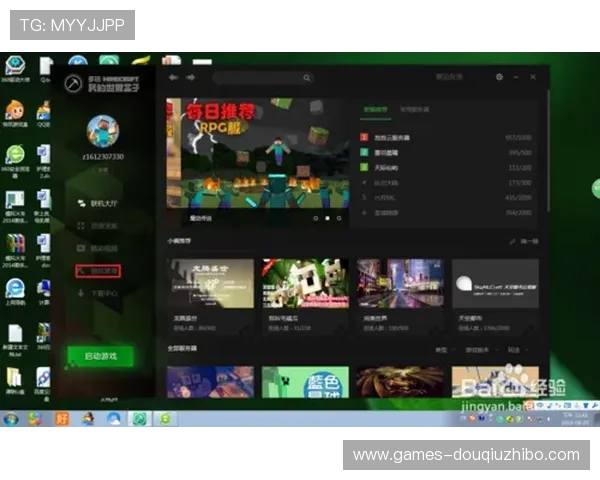Screen dimensions: 600x480
Task: Open rank 2 server with 395/500 players
Action: click(446, 153)
